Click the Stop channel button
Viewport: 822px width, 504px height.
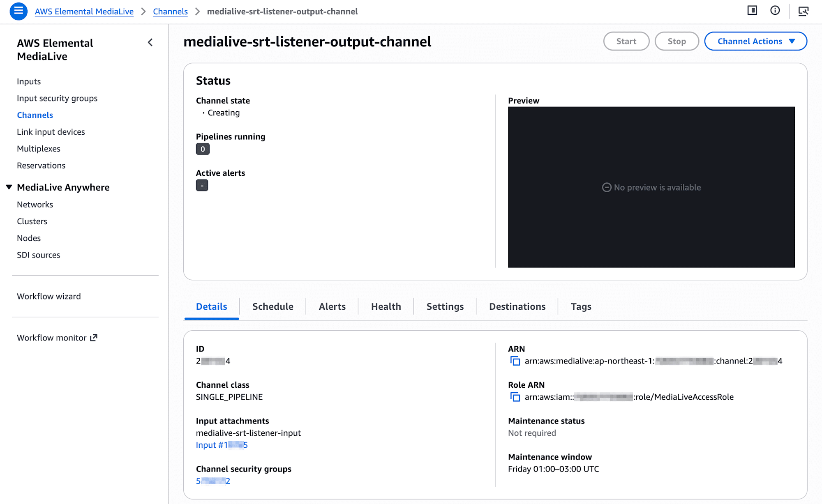coord(677,41)
